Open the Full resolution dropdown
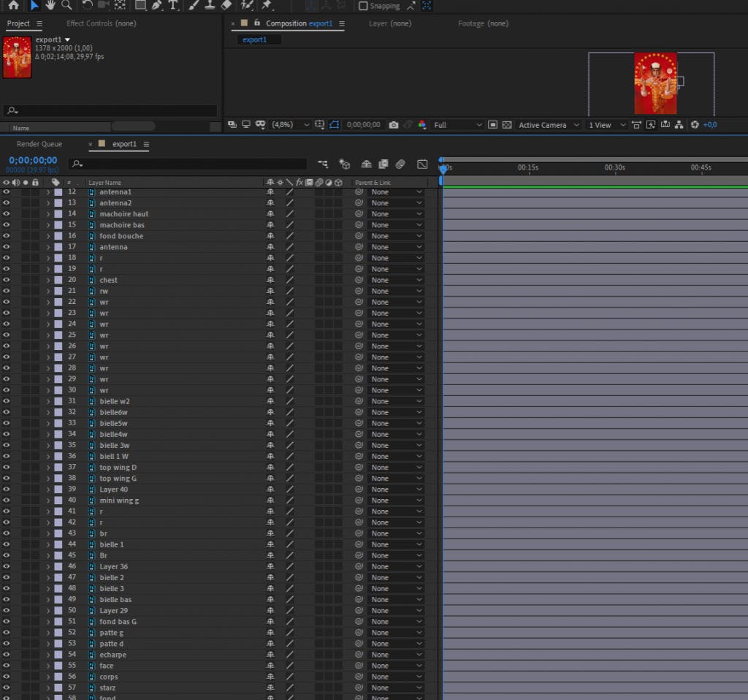This screenshot has width=748, height=700. (x=458, y=125)
